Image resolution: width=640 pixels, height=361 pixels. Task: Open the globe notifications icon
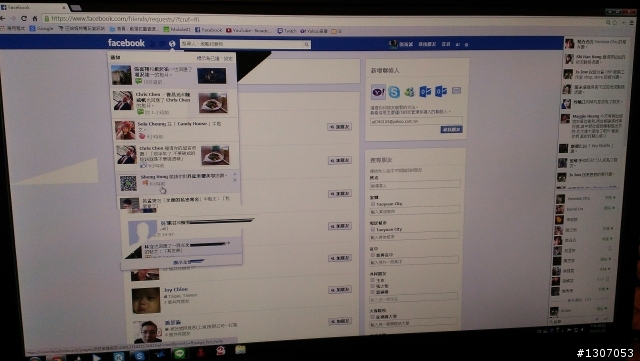[172, 43]
